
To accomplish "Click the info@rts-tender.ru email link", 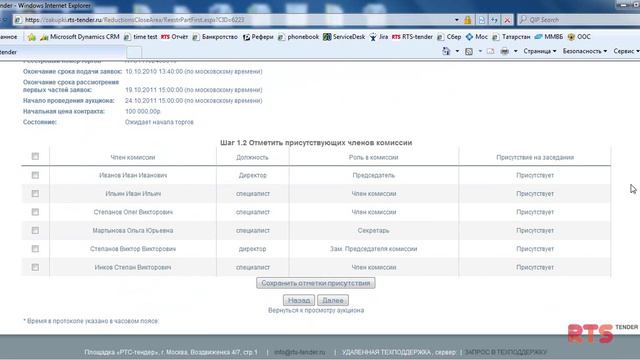I will coord(300,352).
